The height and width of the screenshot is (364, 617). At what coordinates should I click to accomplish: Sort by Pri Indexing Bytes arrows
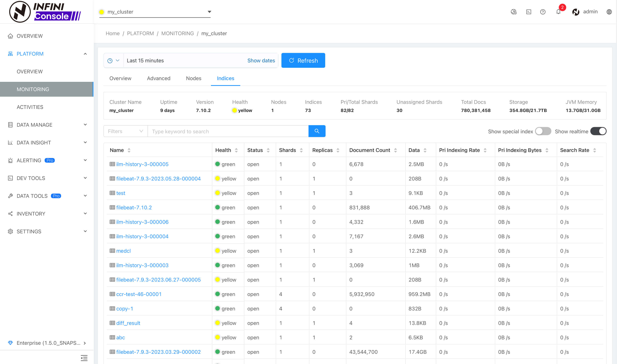(547, 150)
